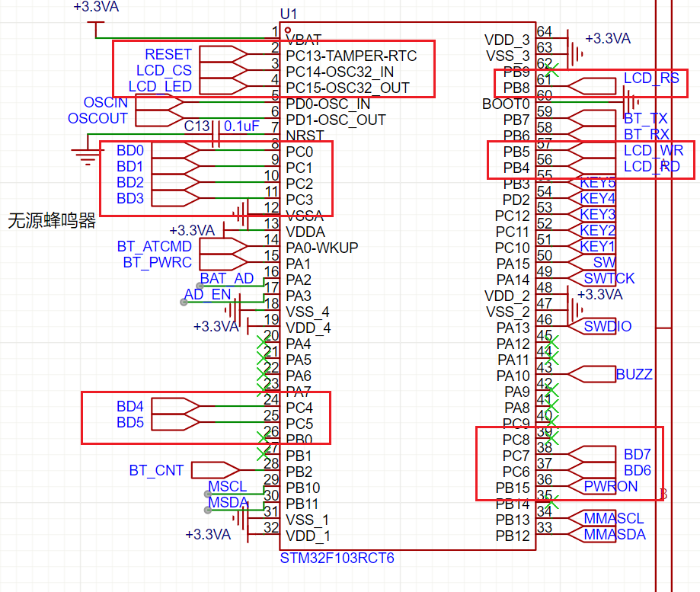Click the VDD_4 pin name
Screen dimensions: 700x592
click(x=308, y=328)
